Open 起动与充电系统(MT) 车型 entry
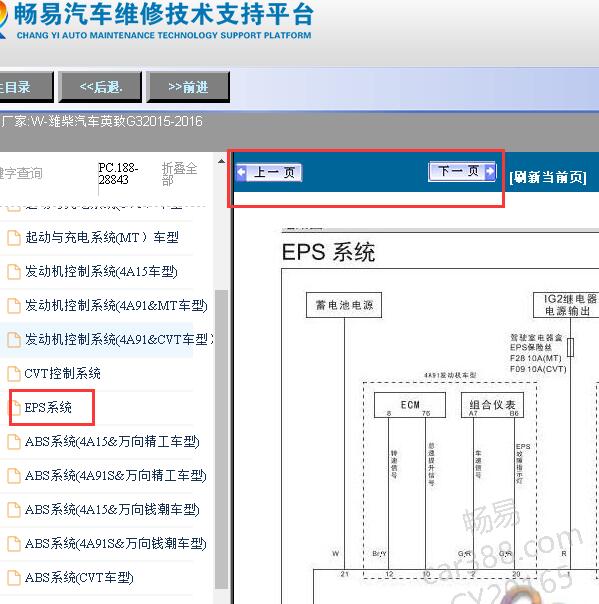 pyautogui.click(x=102, y=237)
